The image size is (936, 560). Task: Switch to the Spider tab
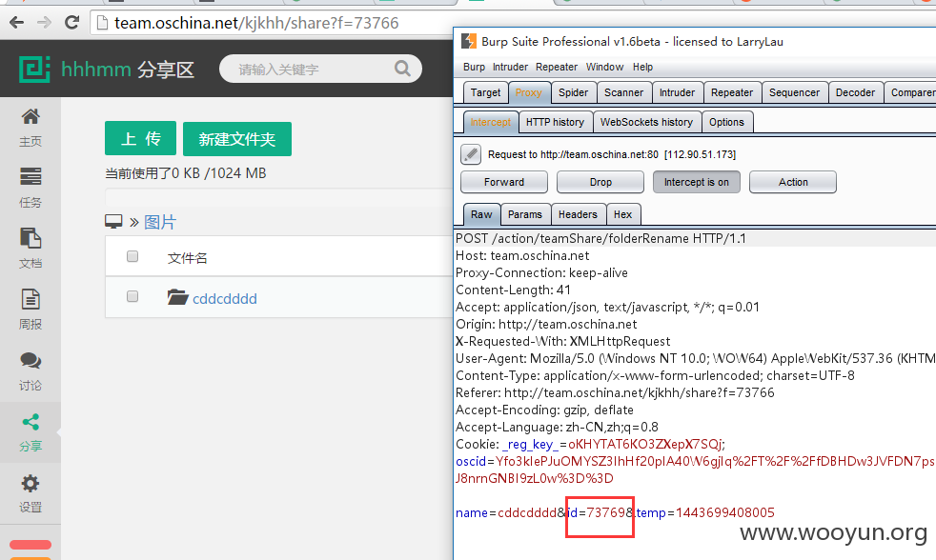tap(573, 92)
